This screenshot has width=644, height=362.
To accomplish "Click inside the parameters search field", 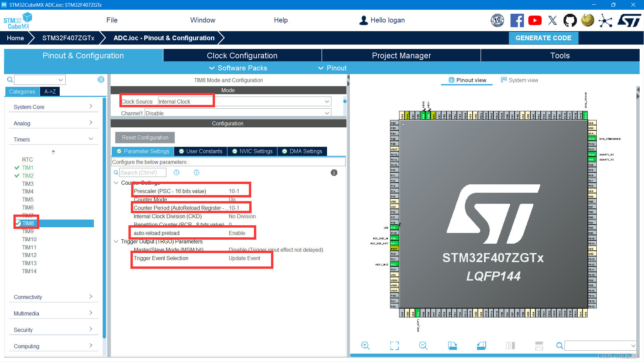I will pyautogui.click(x=143, y=172).
